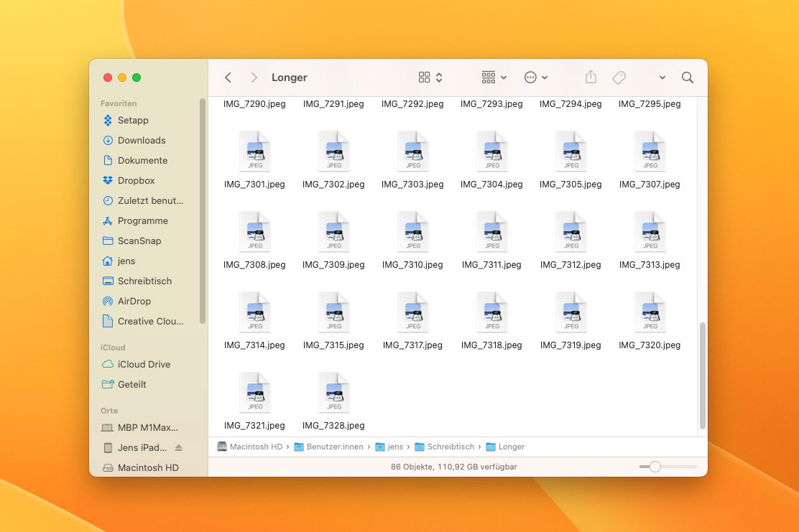Open the search magnifier icon

pyautogui.click(x=688, y=78)
